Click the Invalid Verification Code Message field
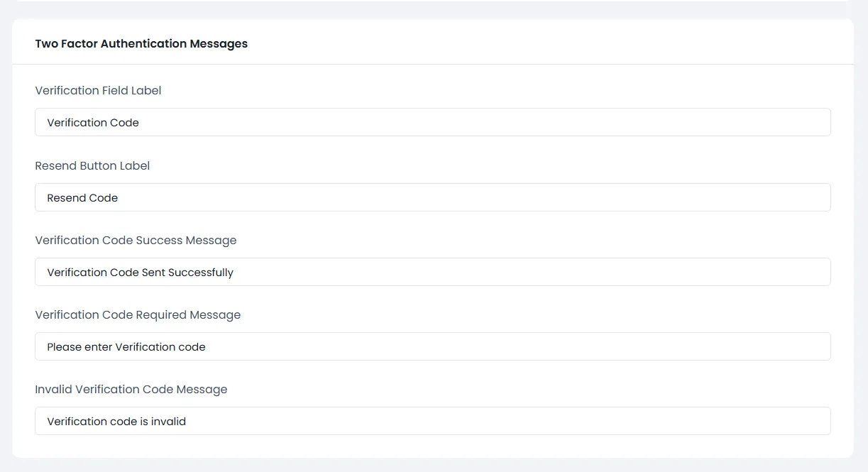The height and width of the screenshot is (472, 868). pos(433,421)
